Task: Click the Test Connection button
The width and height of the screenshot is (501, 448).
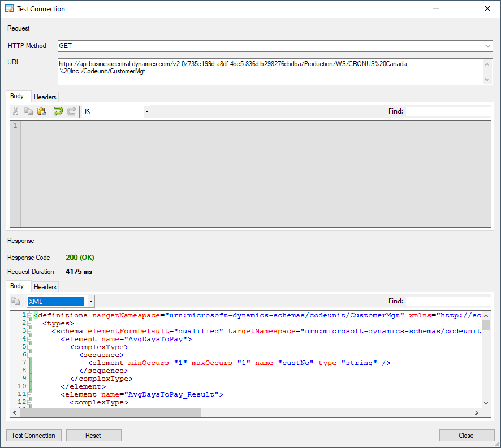Action: [x=33, y=435]
